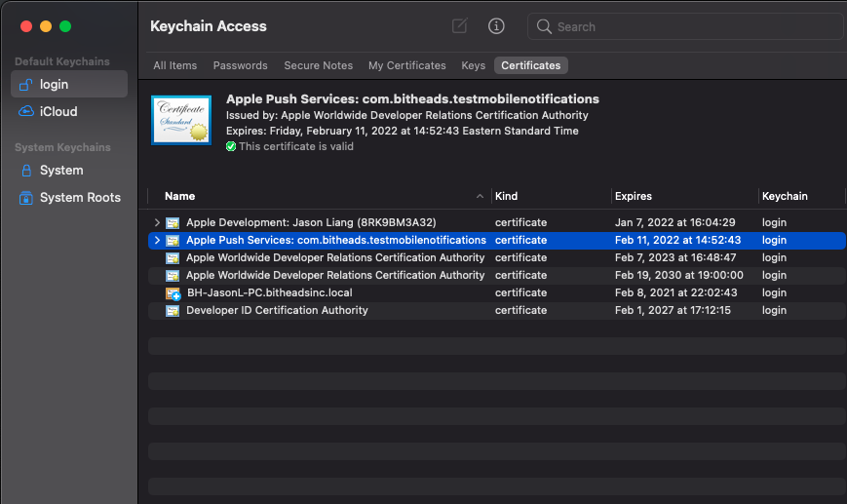The image size is (847, 504).
Task: Switch to the Keys tab
Action: [x=473, y=65]
